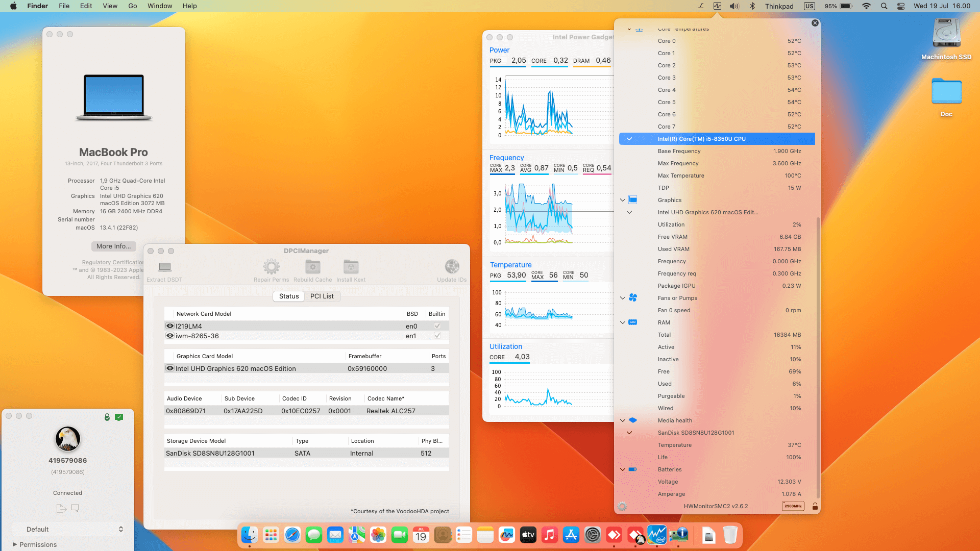Click the More Info... button
This screenshot has width=980, height=551.
pos(113,246)
